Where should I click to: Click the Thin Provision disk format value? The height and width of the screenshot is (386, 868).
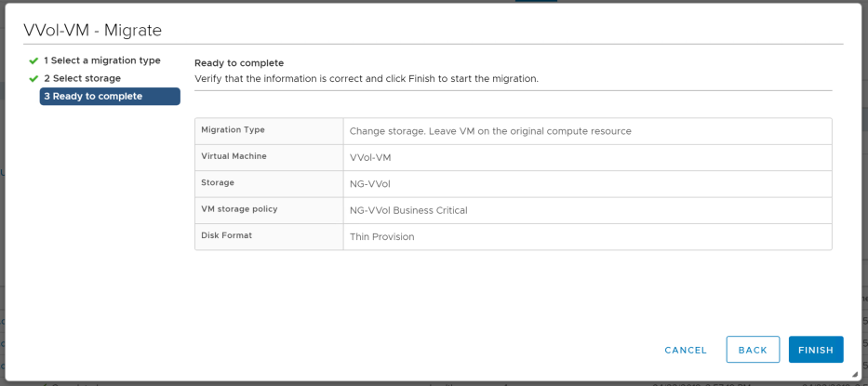pos(381,236)
